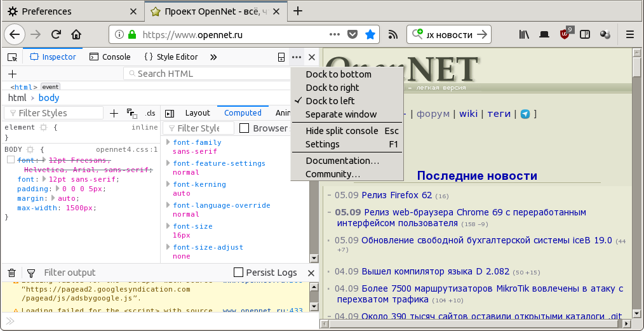Switch to the Console tab
This screenshot has height=331, width=644.
click(x=110, y=57)
